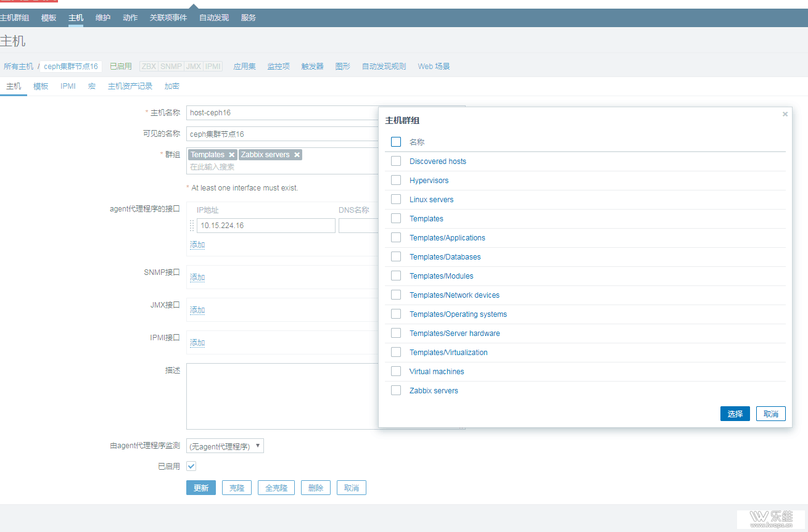Tick the Templates/Server hardware checkbox
The image size is (808, 532).
396,333
